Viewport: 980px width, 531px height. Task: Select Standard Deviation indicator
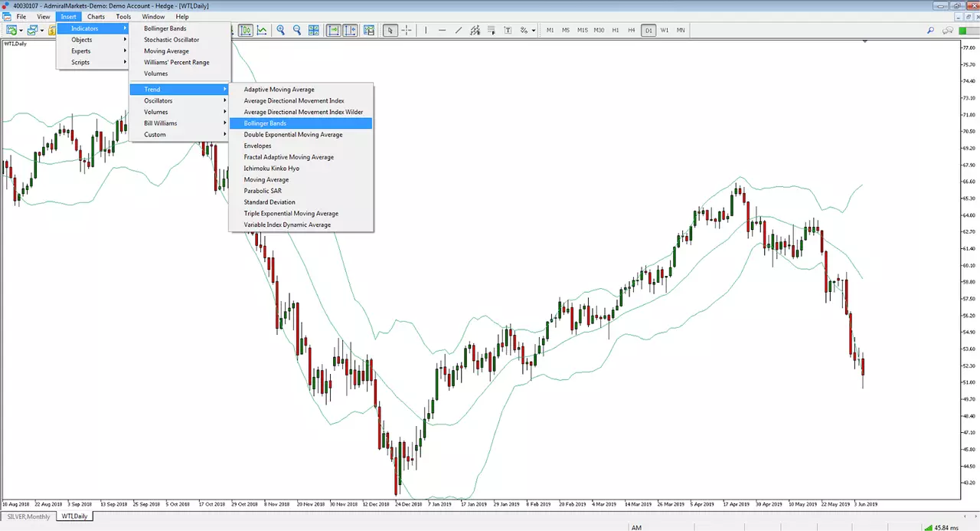[x=301, y=202]
